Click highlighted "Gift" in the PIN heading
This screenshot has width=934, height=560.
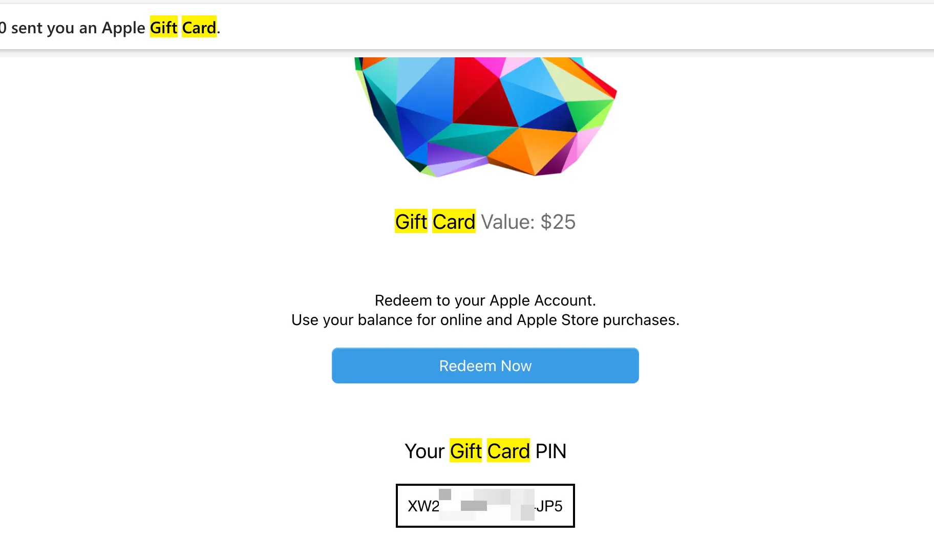click(465, 451)
